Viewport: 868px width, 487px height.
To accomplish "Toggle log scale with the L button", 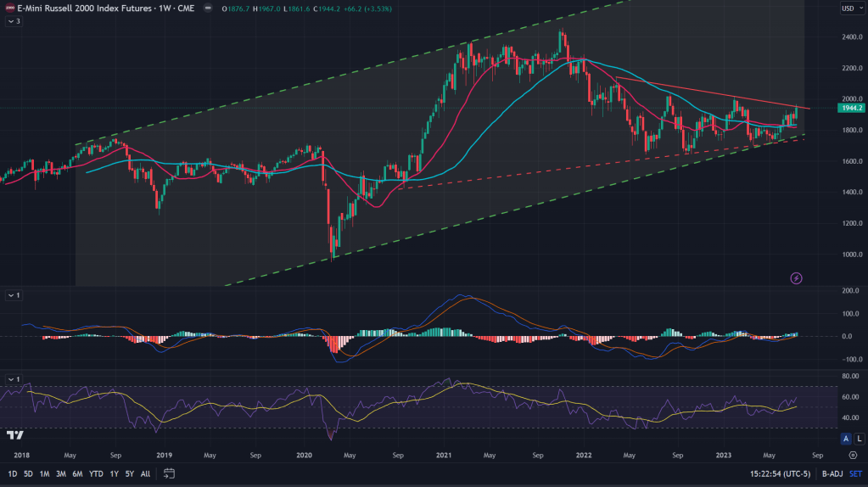I will pos(858,439).
